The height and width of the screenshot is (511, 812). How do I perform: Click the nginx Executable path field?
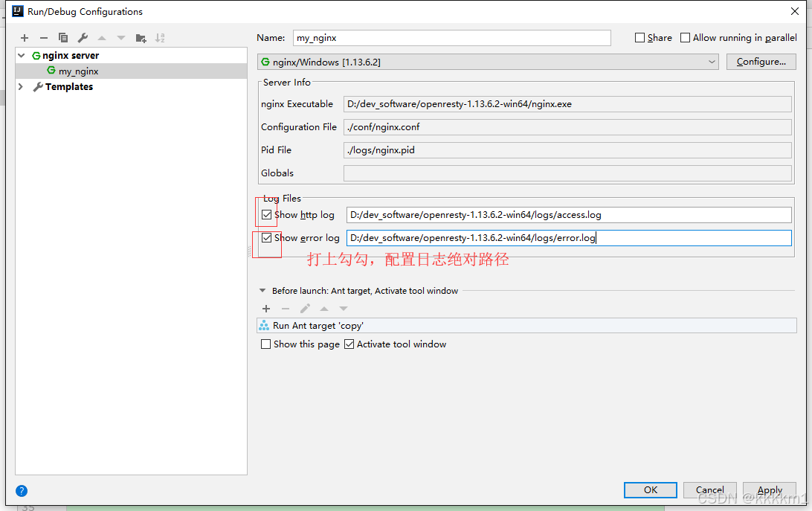(x=567, y=104)
